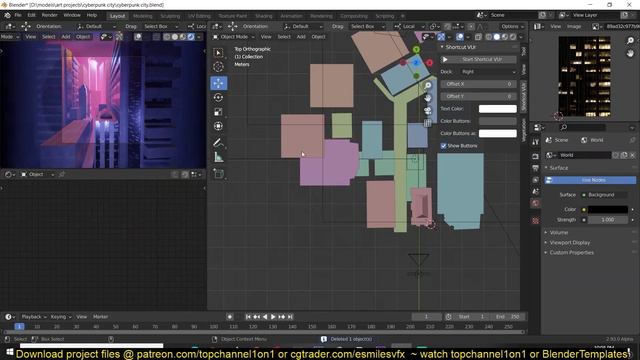Click Start Shortcut VUr button
This screenshot has height=360, width=640.
[x=478, y=60]
